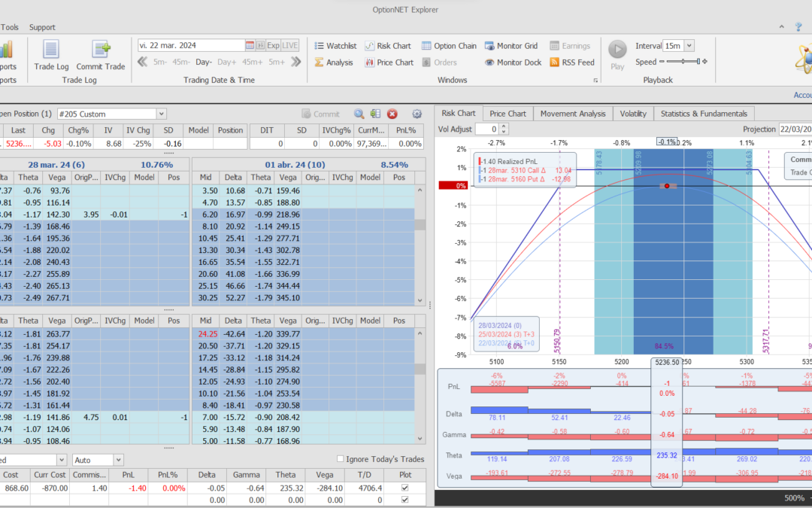
Task: Click the magnifier icon beside Commit
Action: (359, 114)
